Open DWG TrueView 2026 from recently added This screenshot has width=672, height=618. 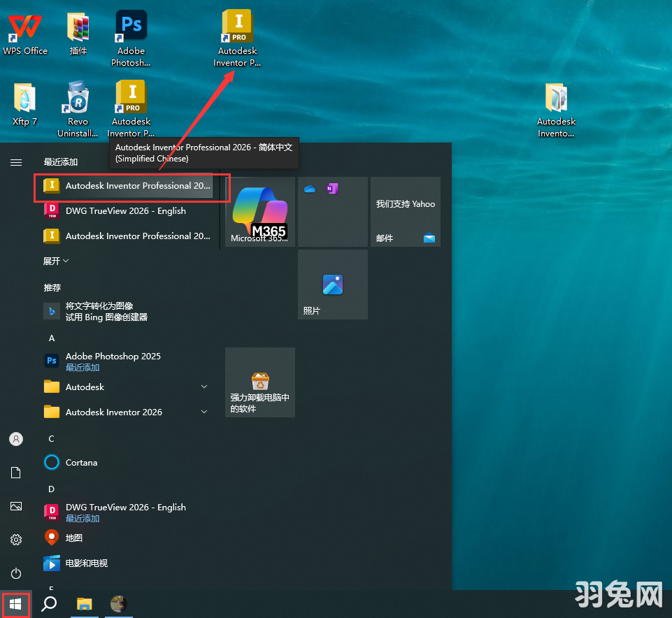pyautogui.click(x=126, y=211)
